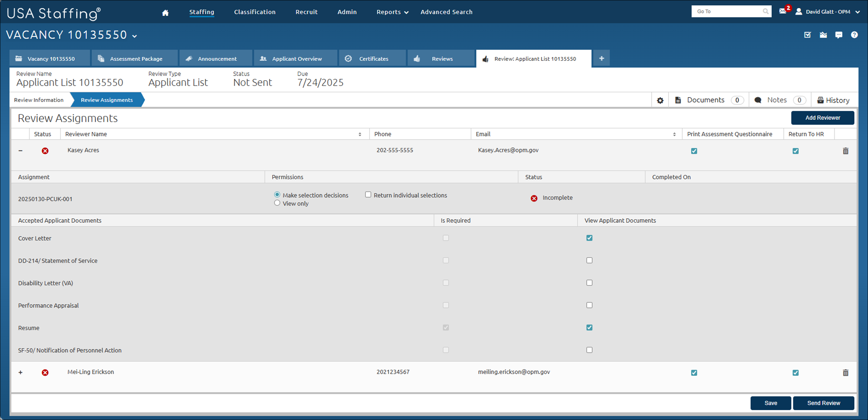Click the gear settings icon near Documents
Image resolution: width=868 pixels, height=420 pixels.
click(x=660, y=100)
